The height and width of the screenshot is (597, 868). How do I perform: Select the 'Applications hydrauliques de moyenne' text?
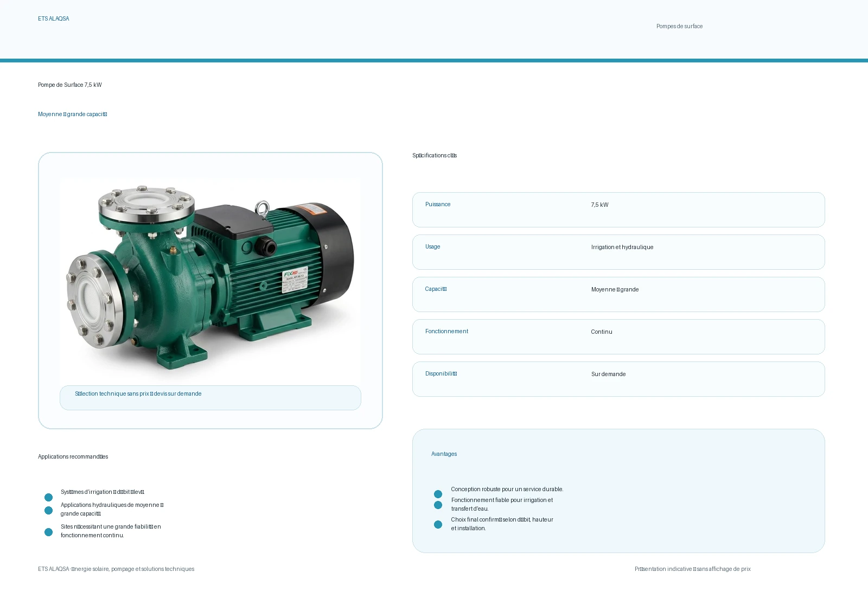pyautogui.click(x=112, y=509)
